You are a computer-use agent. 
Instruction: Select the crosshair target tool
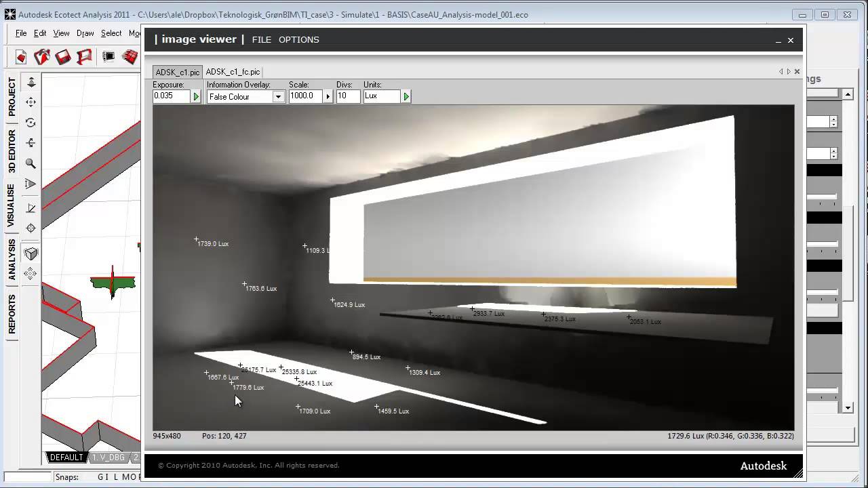31,228
